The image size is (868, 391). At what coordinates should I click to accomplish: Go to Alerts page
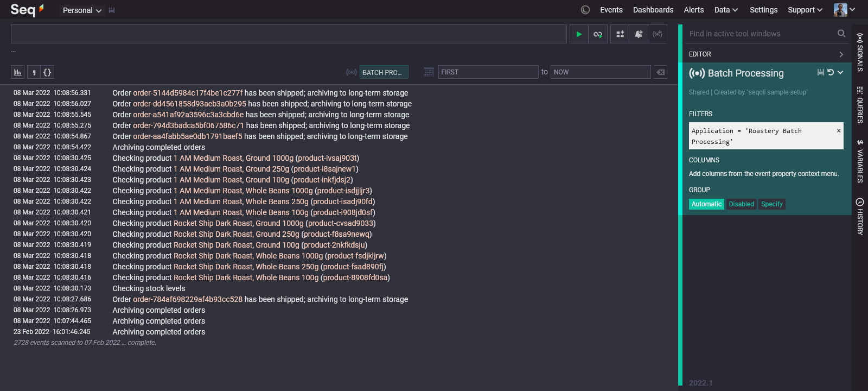point(694,10)
